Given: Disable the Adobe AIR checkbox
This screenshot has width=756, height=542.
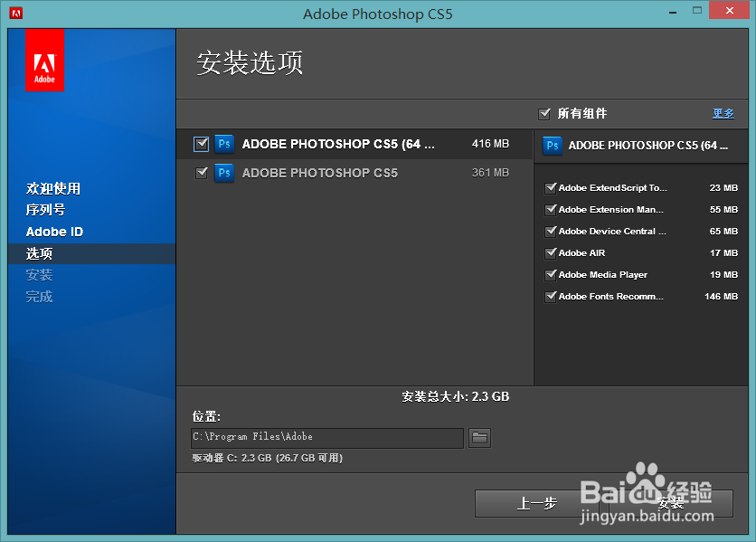Looking at the screenshot, I should pos(551,252).
